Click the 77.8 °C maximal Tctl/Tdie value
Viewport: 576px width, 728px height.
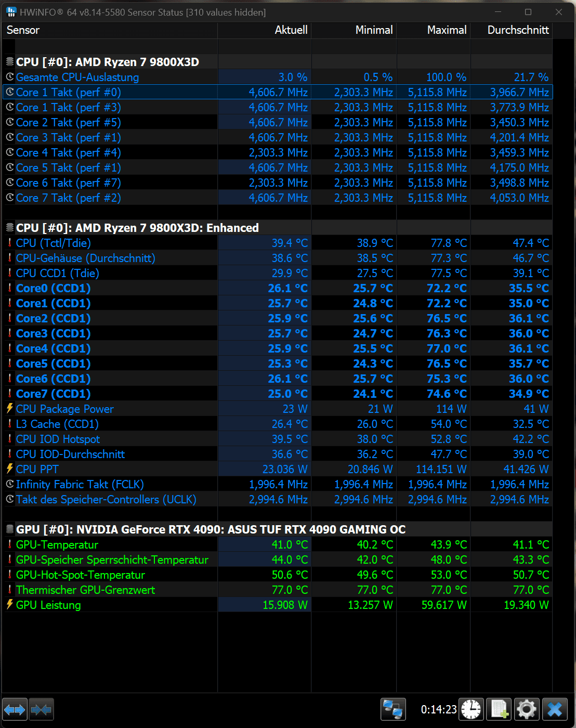click(x=449, y=243)
